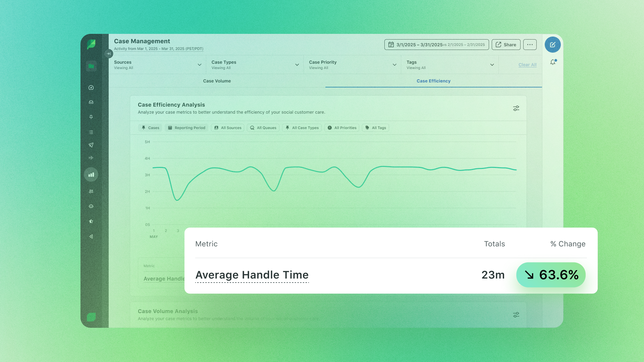Open the notifications bell
The width and height of the screenshot is (644, 362).
(553, 62)
